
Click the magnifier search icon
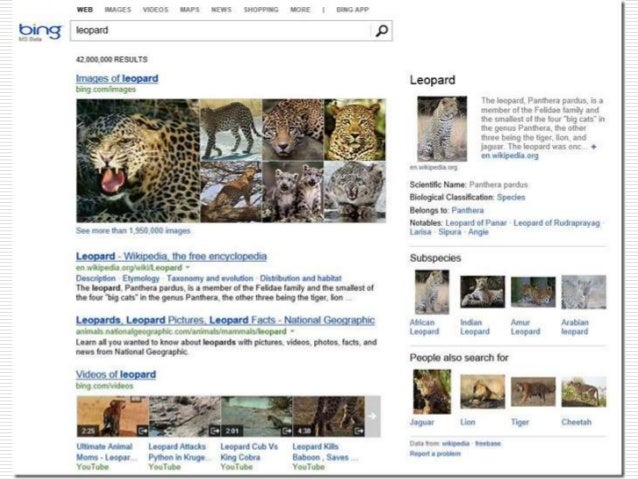click(382, 31)
